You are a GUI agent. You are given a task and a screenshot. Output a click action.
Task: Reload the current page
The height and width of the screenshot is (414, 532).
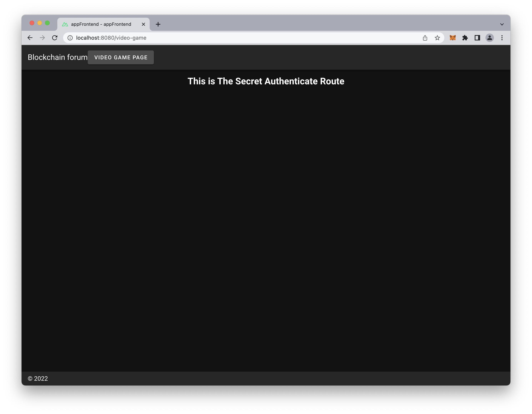tap(55, 38)
